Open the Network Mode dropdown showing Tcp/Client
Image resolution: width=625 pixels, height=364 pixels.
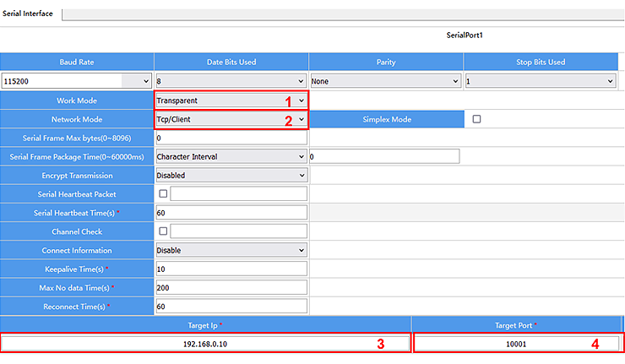(x=231, y=119)
